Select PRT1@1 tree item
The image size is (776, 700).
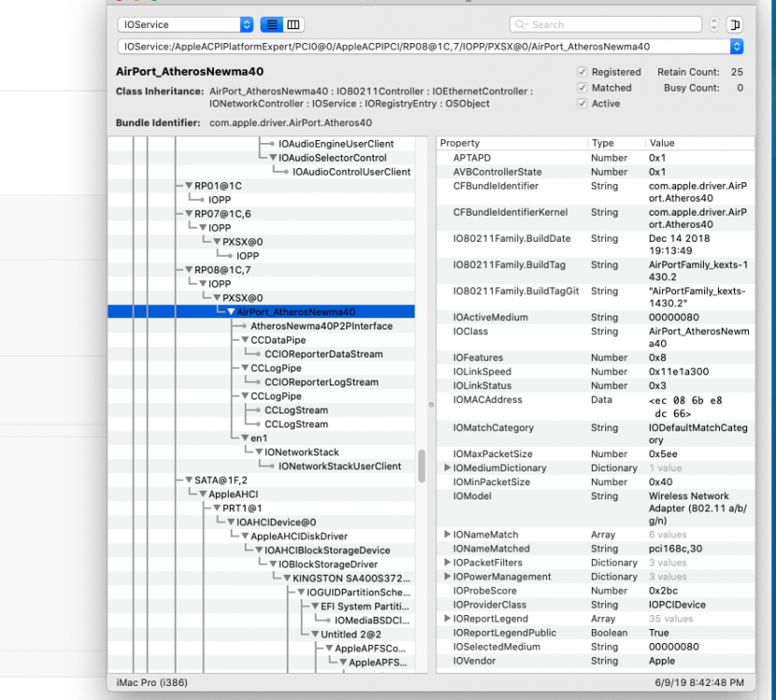click(242, 509)
